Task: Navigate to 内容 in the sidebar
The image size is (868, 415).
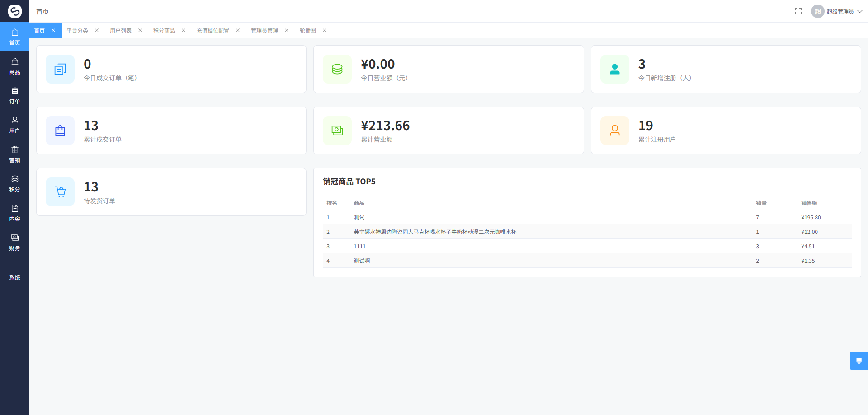Action: [x=14, y=213]
